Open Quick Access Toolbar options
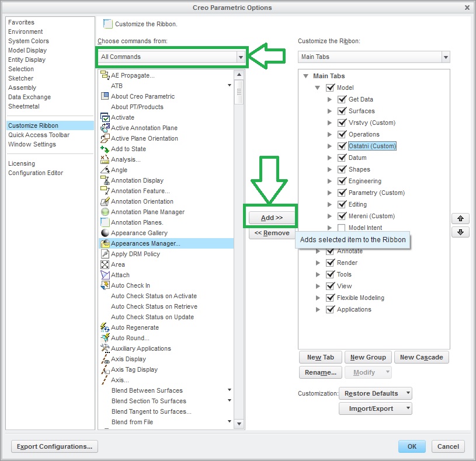Screen dimensions: 476x461 point(39,135)
